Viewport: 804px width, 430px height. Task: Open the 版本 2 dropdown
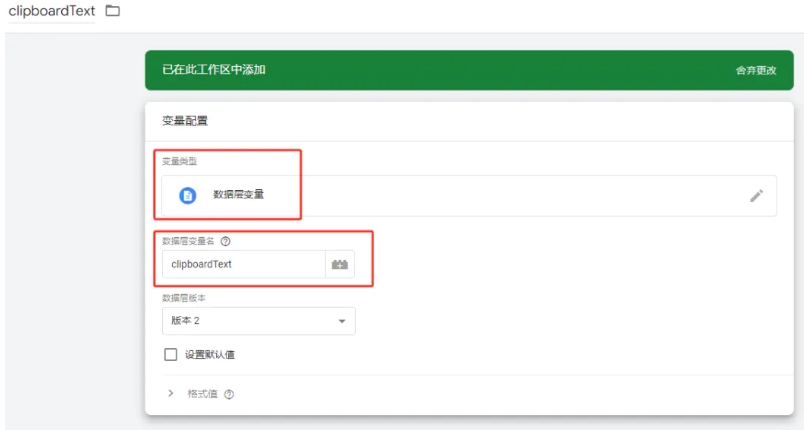258,321
